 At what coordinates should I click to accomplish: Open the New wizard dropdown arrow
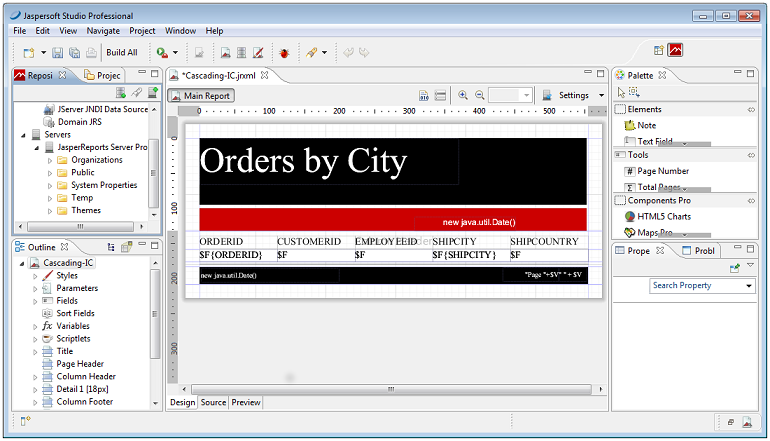coord(43,53)
